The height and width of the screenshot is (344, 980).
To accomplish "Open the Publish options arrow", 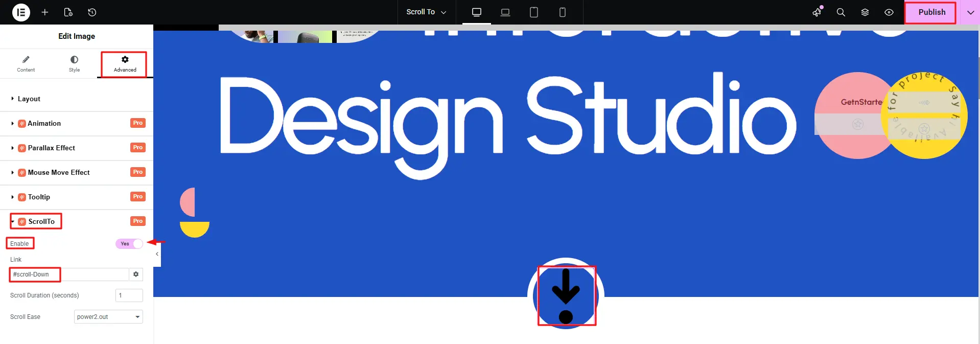I will point(970,12).
